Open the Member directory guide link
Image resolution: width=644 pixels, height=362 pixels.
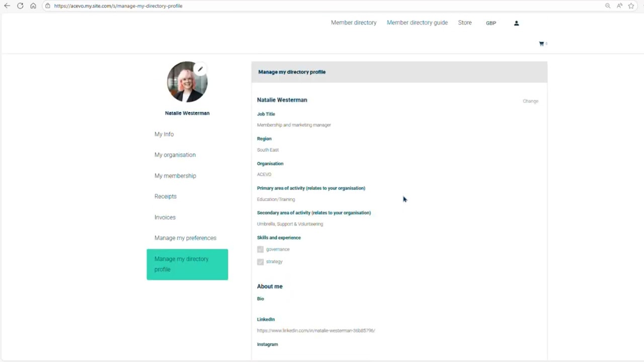coord(417,23)
